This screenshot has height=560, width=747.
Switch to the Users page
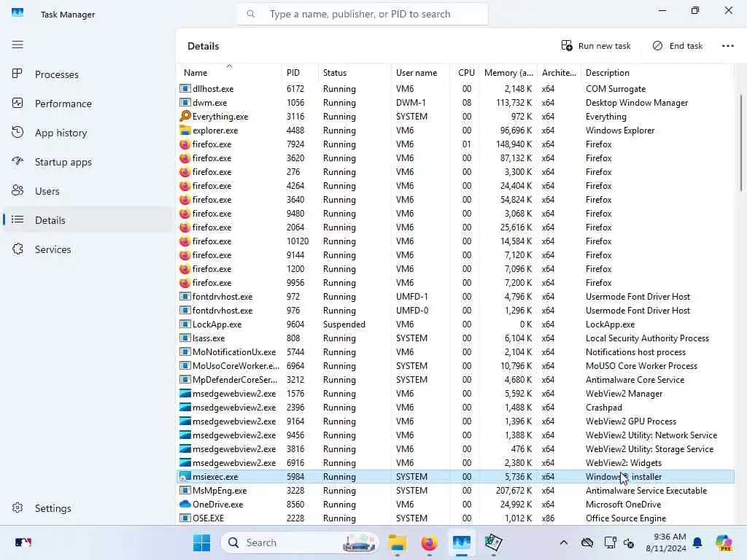point(88,191)
